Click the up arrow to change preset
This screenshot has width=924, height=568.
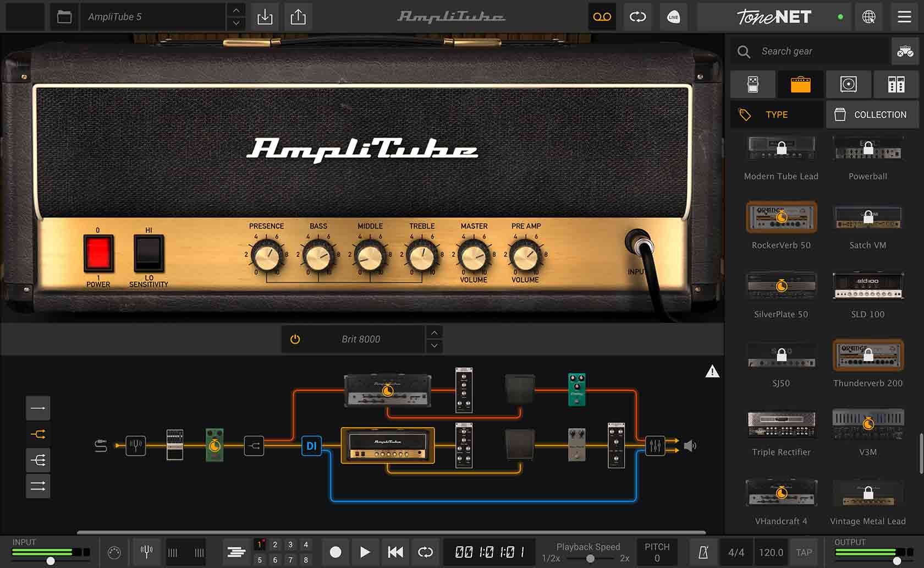pyautogui.click(x=235, y=11)
